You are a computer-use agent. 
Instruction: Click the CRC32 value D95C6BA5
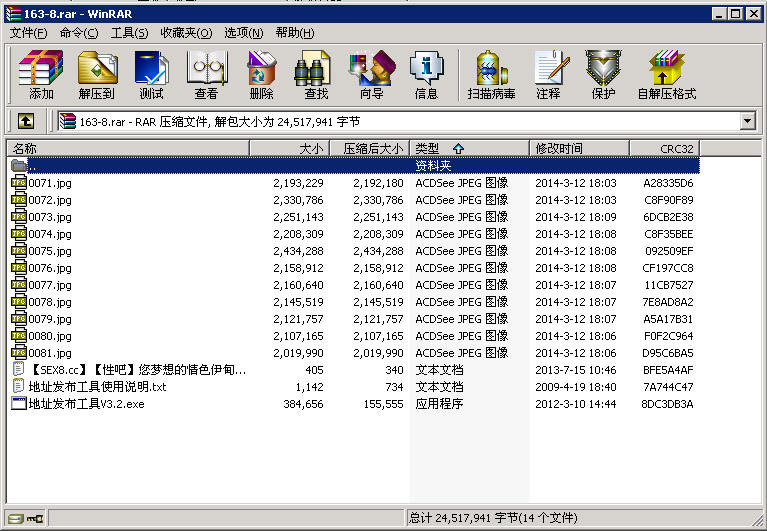click(x=668, y=353)
